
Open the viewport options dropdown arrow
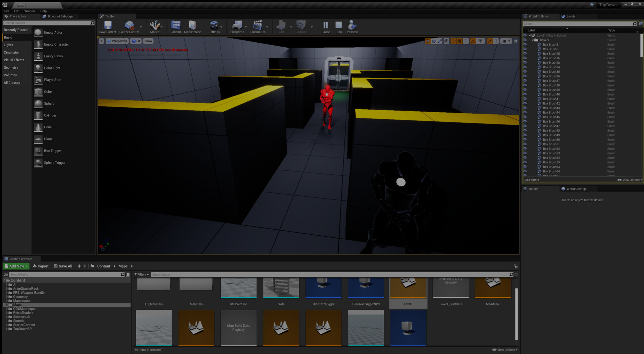[x=101, y=41]
